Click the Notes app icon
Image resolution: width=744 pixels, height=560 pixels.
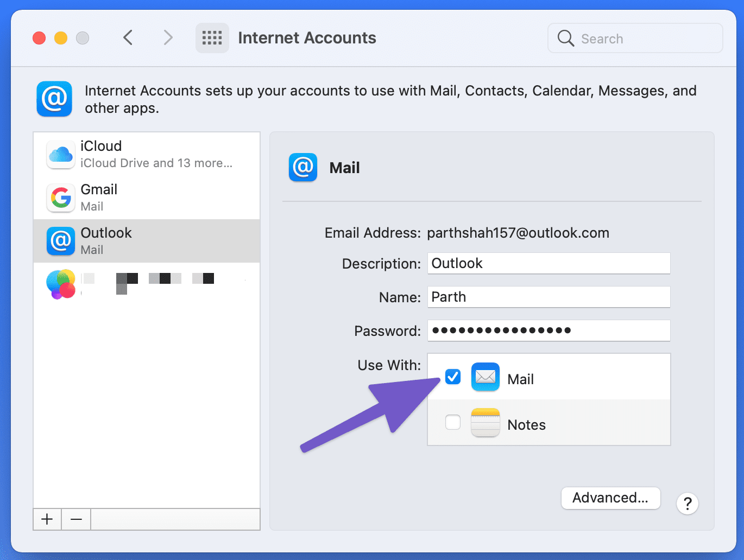tap(486, 423)
